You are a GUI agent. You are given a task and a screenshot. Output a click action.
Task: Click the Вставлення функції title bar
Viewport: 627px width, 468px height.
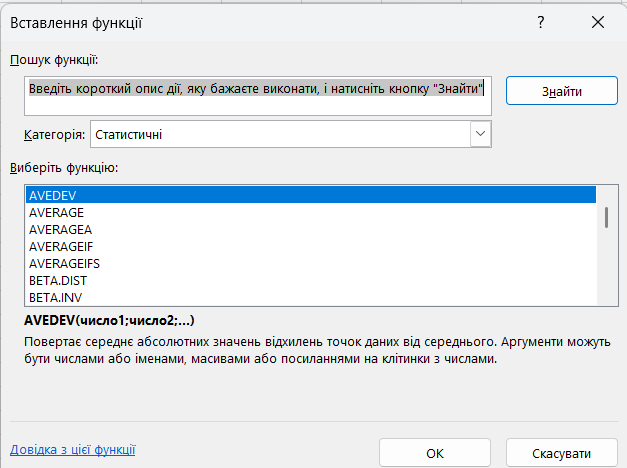point(250,21)
